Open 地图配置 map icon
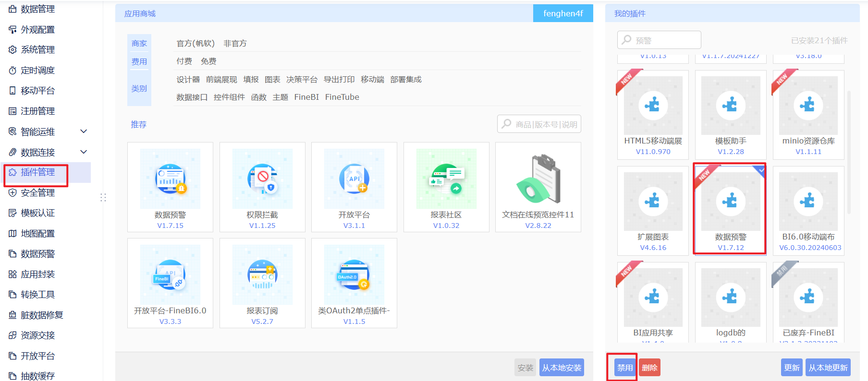Screen dimensions: 868x381 (x=13, y=234)
